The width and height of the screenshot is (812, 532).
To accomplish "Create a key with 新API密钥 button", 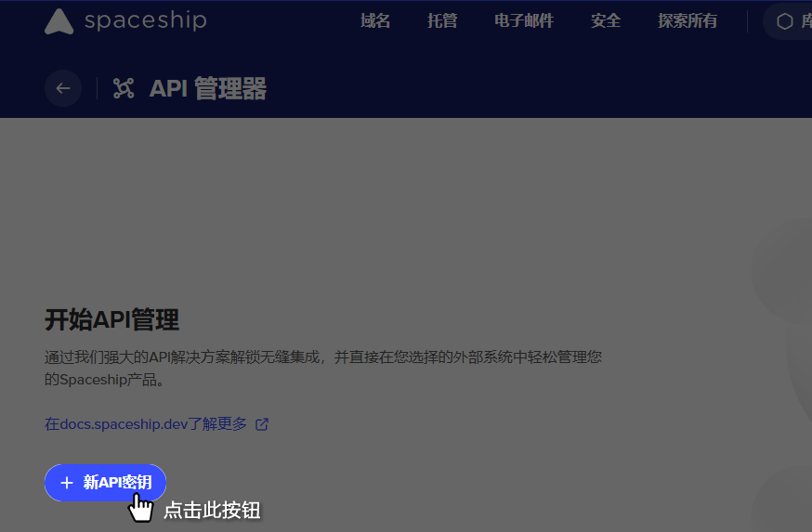I will tap(105, 482).
